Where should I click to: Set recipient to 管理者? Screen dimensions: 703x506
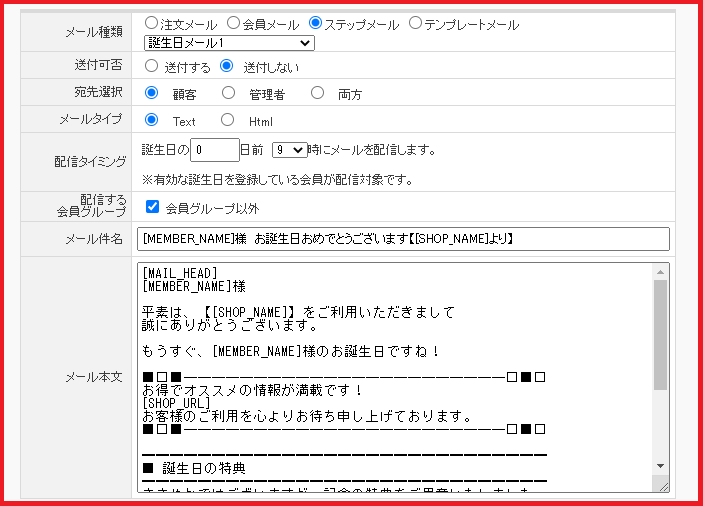[229, 93]
